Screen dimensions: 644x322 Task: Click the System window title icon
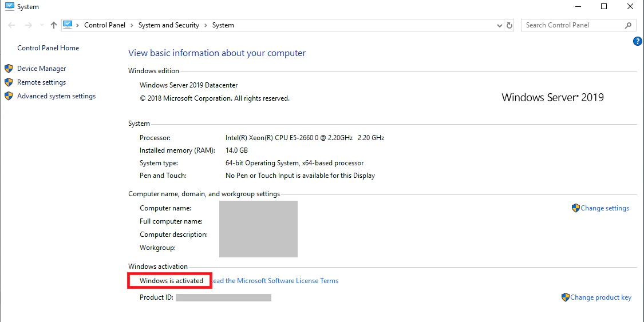tap(10, 6)
